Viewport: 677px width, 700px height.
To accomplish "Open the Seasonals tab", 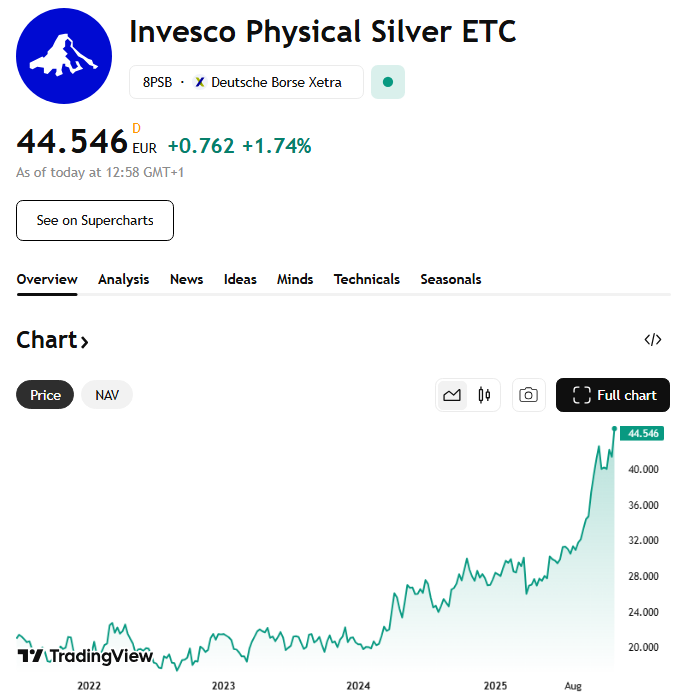I will click(450, 280).
